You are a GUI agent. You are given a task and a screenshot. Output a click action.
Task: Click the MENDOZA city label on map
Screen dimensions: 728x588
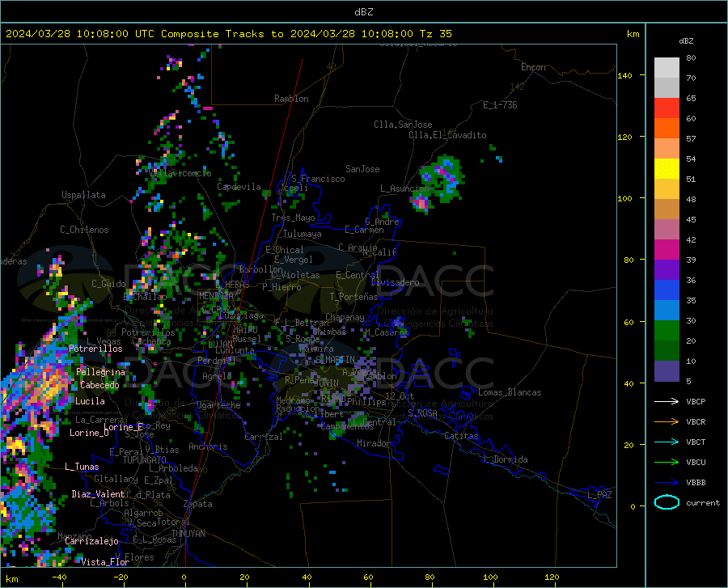pyautogui.click(x=215, y=296)
